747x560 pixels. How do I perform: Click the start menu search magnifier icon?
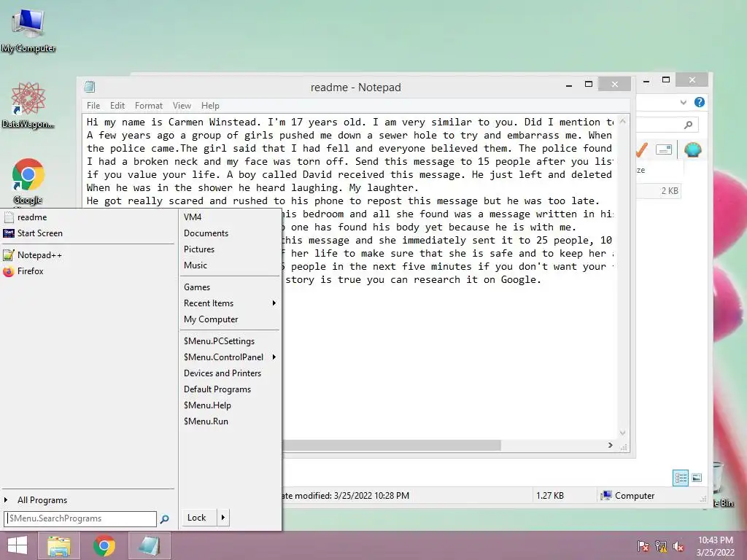coord(165,519)
